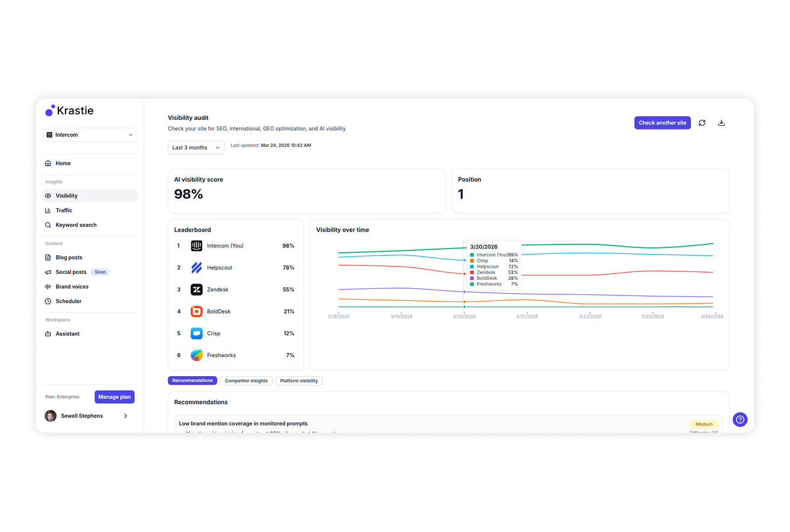Open the Traffic section

click(x=90, y=210)
